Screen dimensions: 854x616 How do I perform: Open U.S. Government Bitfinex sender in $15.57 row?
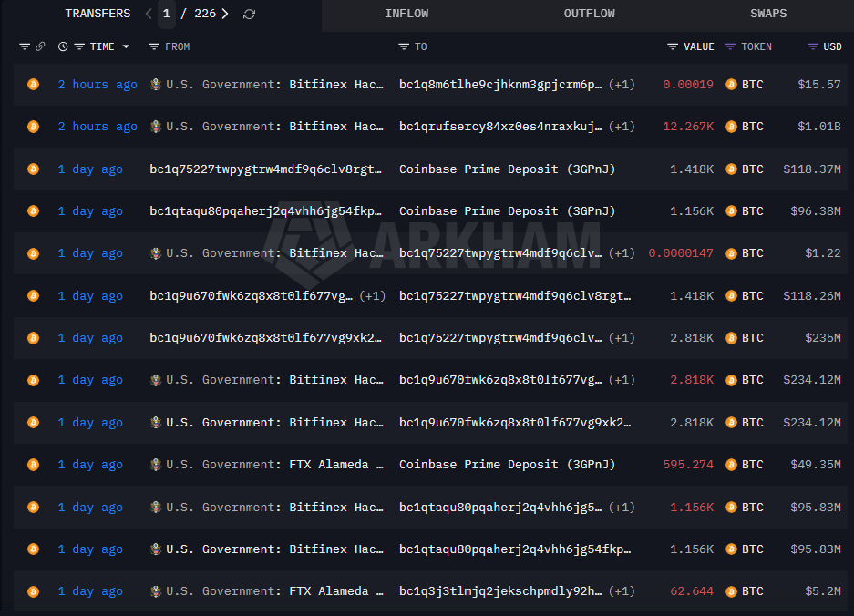274,85
